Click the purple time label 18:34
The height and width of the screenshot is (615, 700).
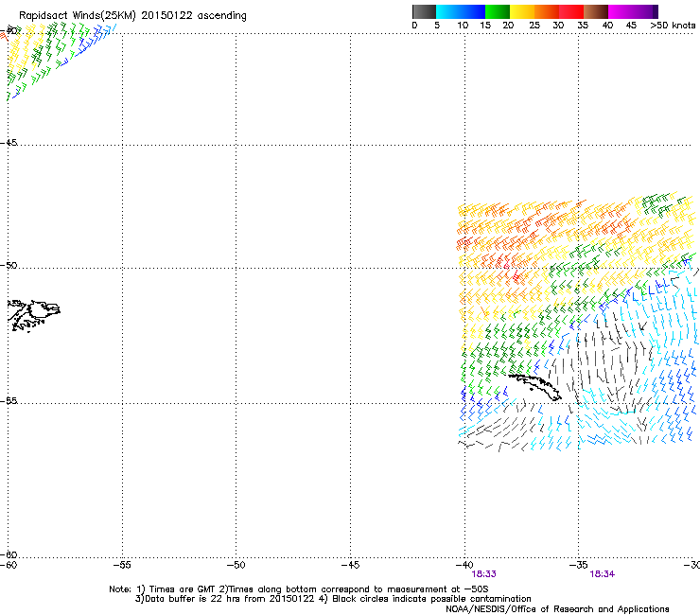point(603,574)
